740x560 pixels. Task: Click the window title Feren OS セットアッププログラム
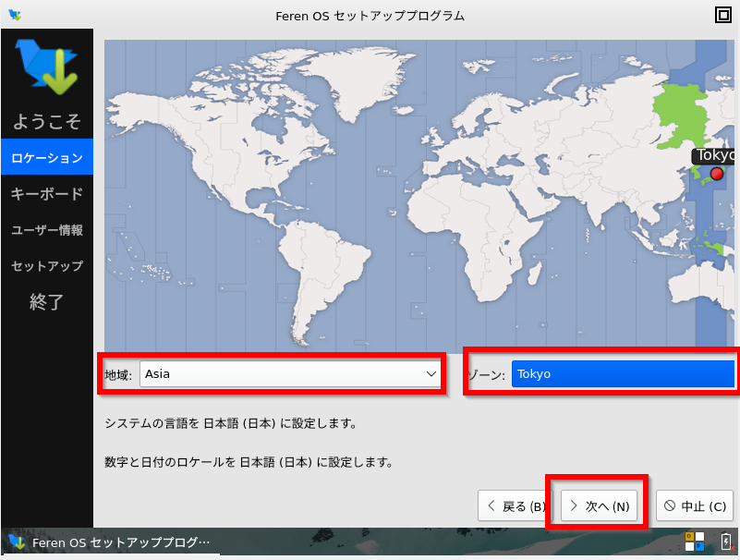370,16
